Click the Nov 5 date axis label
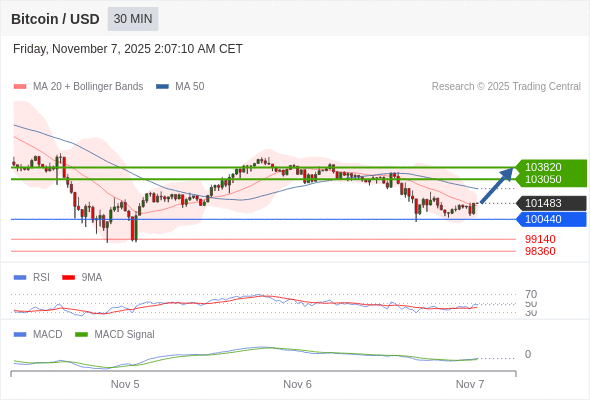 pyautogui.click(x=125, y=384)
